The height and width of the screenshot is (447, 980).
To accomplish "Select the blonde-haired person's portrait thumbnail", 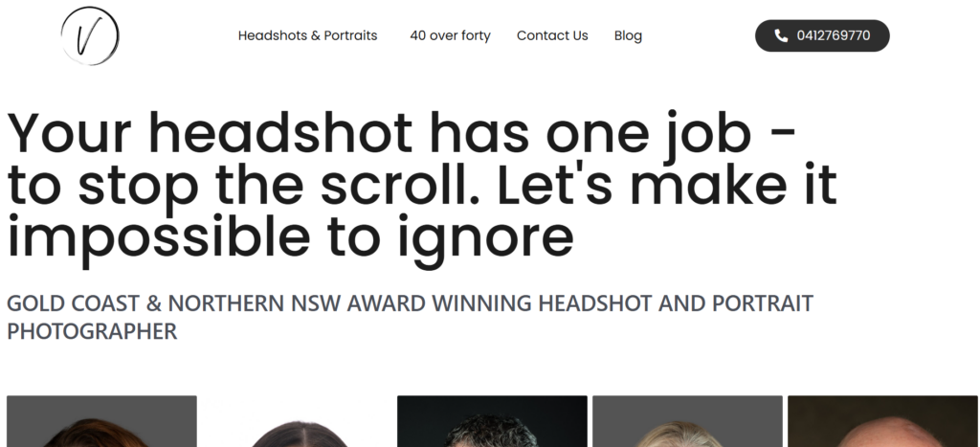I will (x=687, y=421).
